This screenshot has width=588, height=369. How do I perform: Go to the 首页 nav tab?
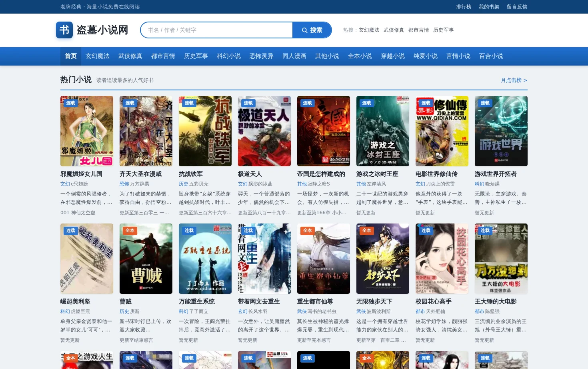click(x=71, y=56)
